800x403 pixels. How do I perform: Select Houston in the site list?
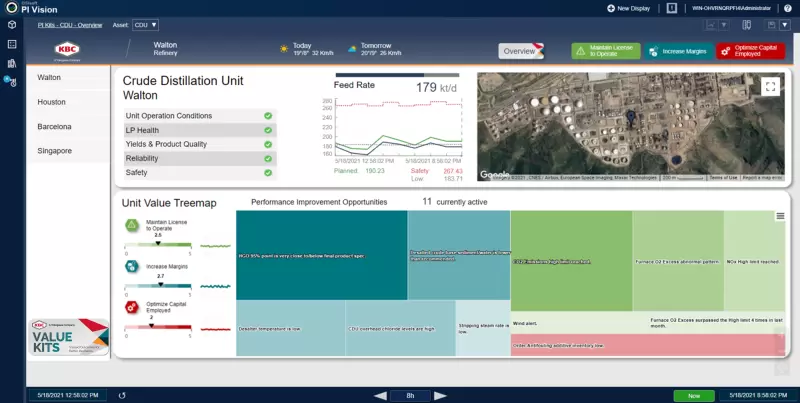(x=52, y=102)
